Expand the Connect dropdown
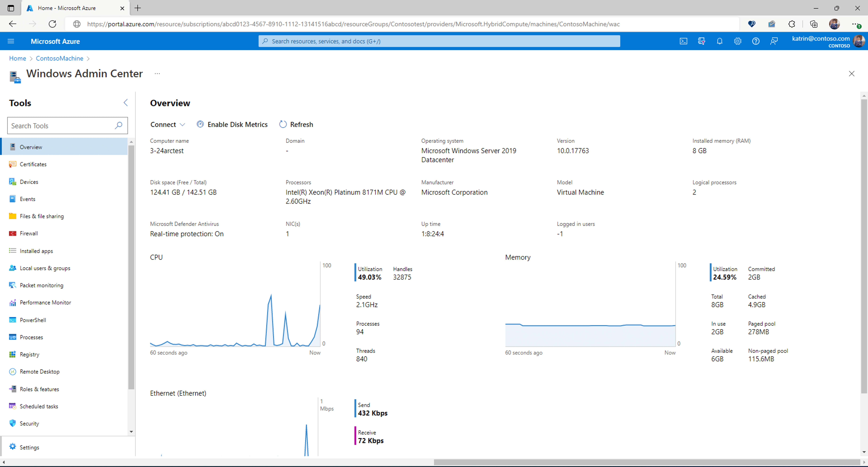 point(167,125)
